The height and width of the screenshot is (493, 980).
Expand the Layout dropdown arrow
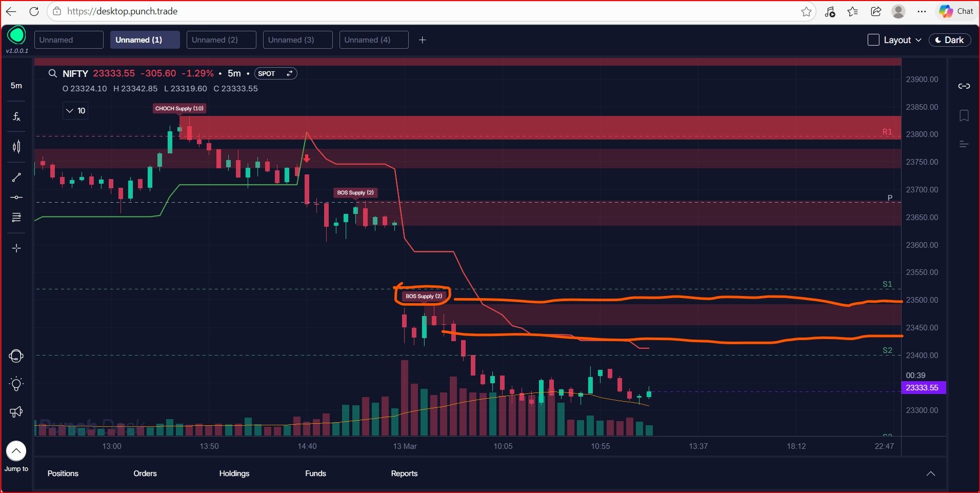coord(918,40)
